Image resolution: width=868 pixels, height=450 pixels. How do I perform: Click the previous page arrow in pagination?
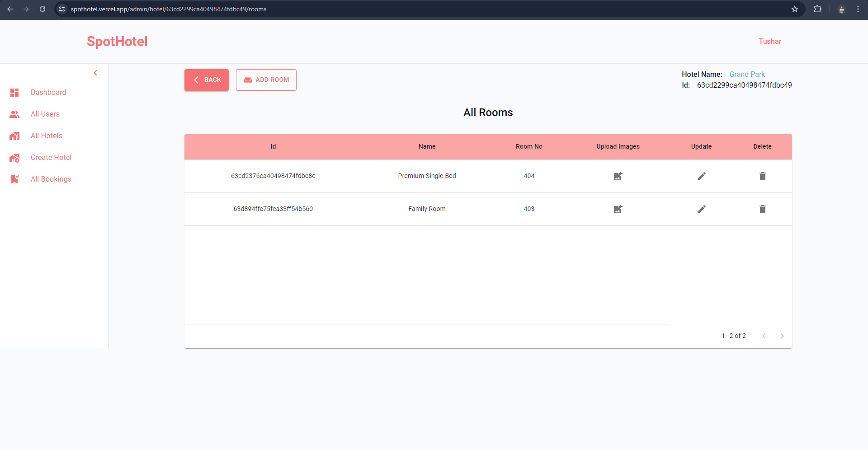tap(764, 336)
